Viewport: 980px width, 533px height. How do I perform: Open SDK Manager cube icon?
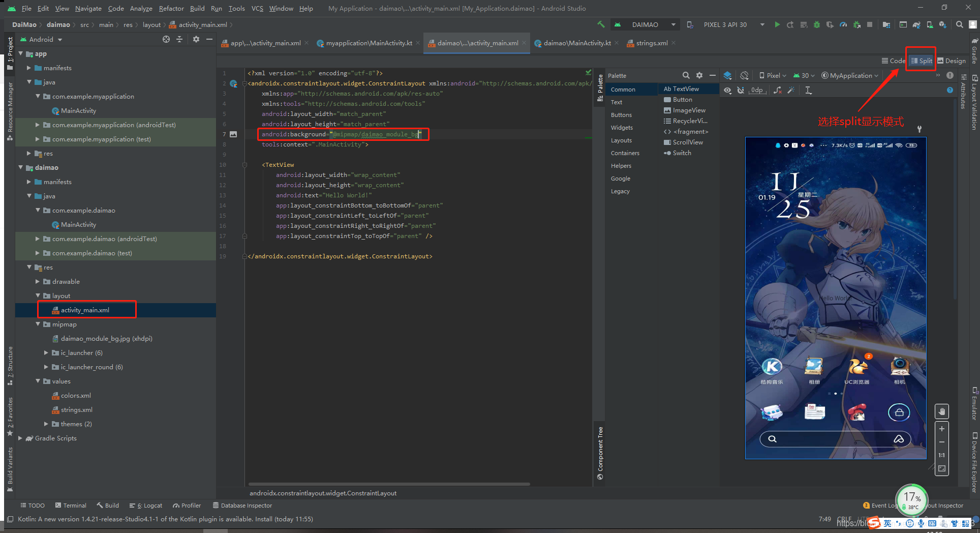click(x=943, y=24)
